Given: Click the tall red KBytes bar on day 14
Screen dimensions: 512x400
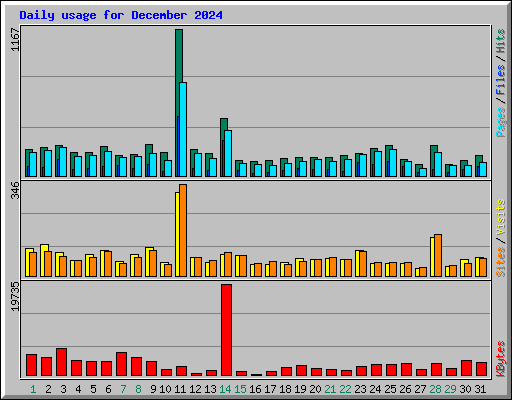Looking at the screenshot, I should tap(226, 330).
